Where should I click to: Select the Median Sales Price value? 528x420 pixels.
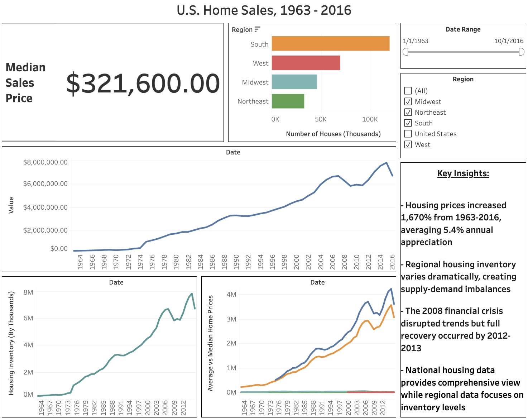pyautogui.click(x=142, y=83)
